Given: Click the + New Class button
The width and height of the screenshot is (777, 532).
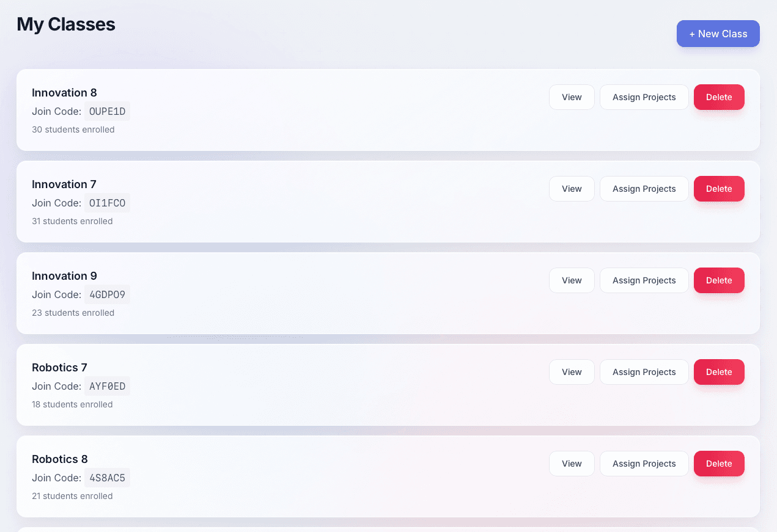Looking at the screenshot, I should [x=718, y=34].
